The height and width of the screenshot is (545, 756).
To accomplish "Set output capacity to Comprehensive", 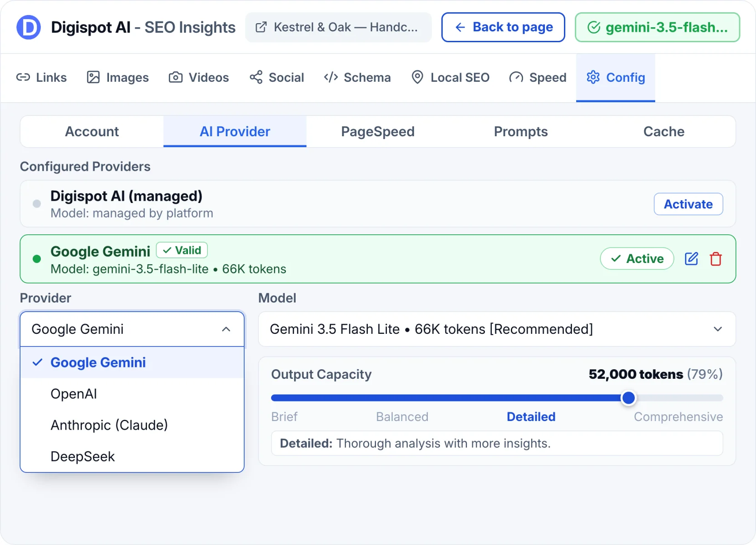I will [678, 417].
